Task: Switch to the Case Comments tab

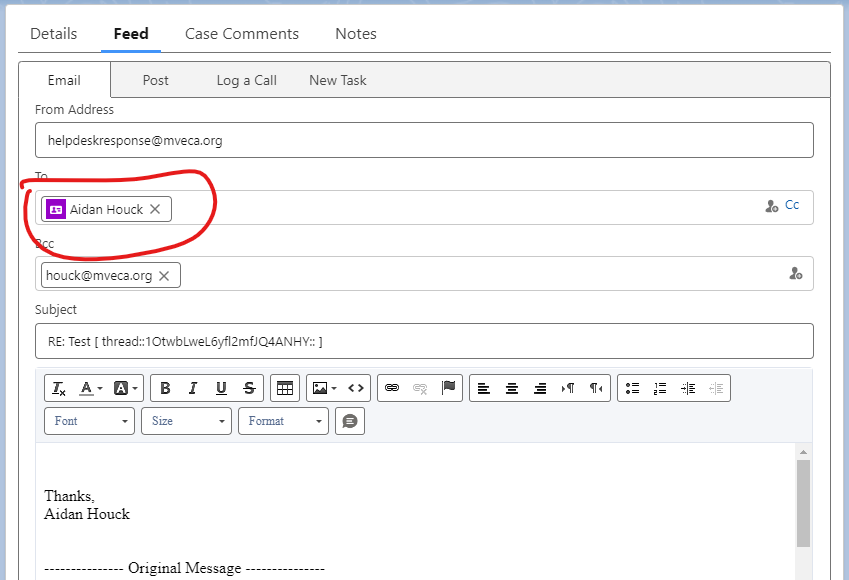Action: click(242, 34)
